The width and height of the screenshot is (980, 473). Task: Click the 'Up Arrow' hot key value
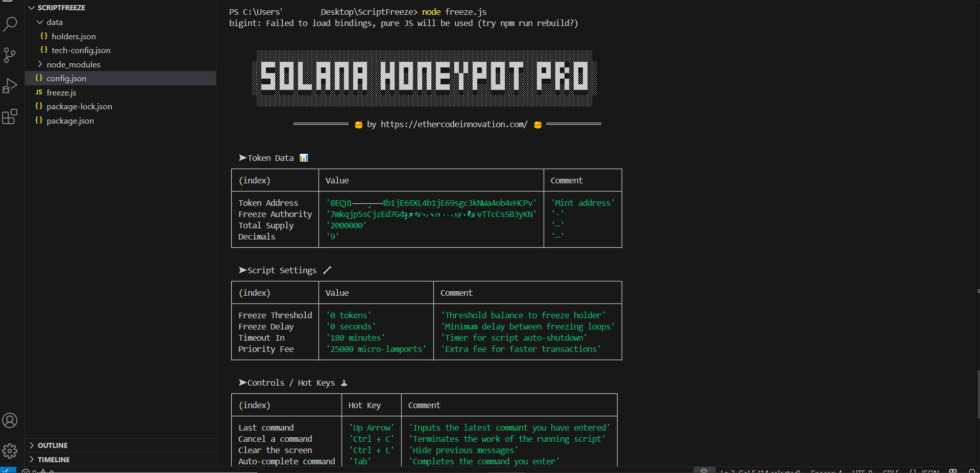tap(372, 428)
